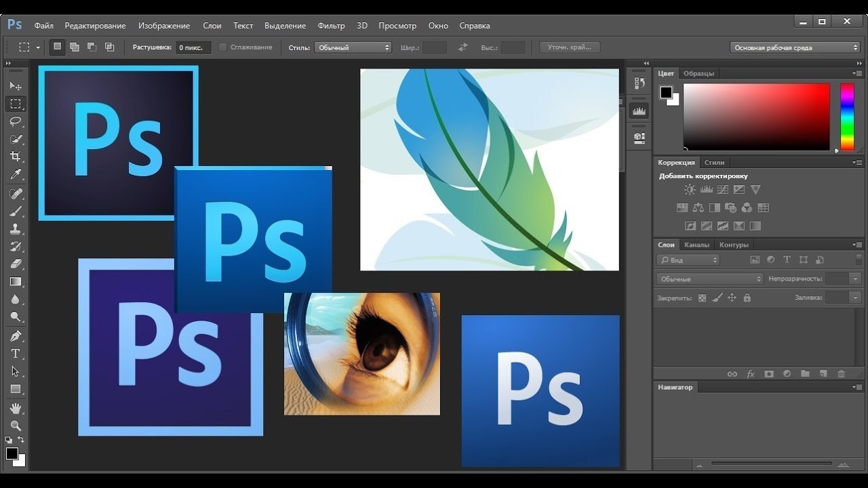Open the History panel icon
The height and width of the screenshot is (488, 868).
point(639,83)
